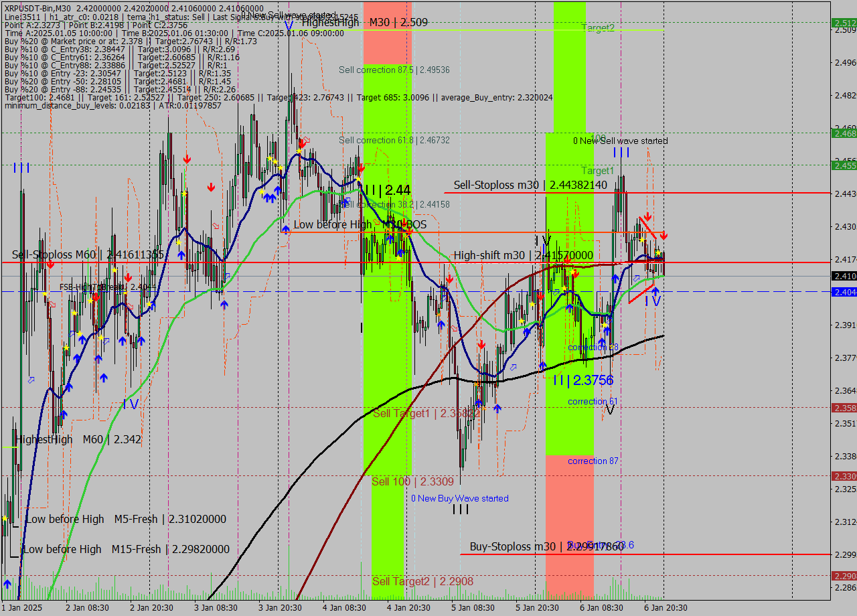857x616 pixels.
Task: Select the Buy %10 @ C_Entry38 line
Action: tap(119, 49)
